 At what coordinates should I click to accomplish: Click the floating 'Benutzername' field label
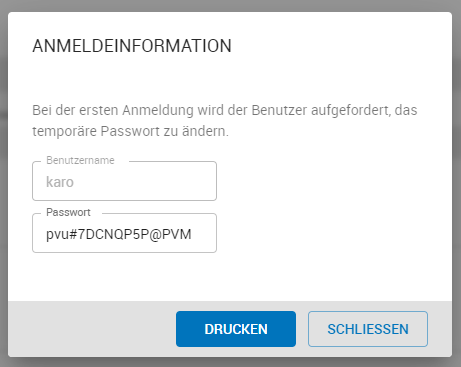coord(80,160)
